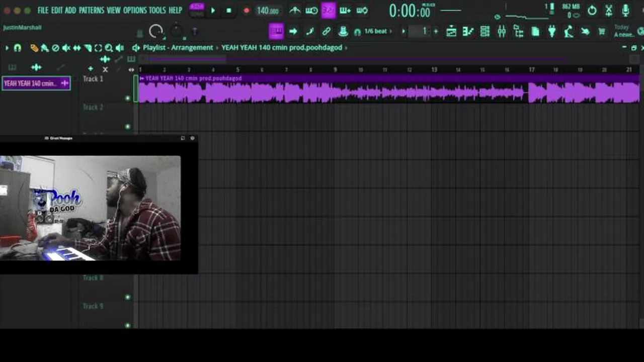Select the Draw pencil tool

[x=34, y=48]
